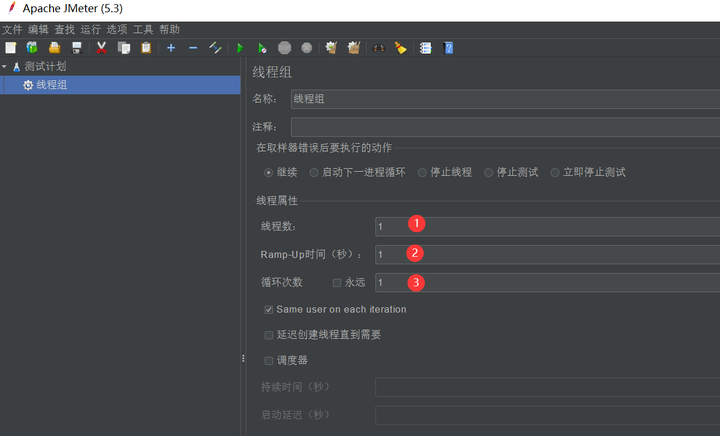This screenshot has height=436, width=720.
Task: Click the 持续时间（秒） field
Action: click(547, 387)
